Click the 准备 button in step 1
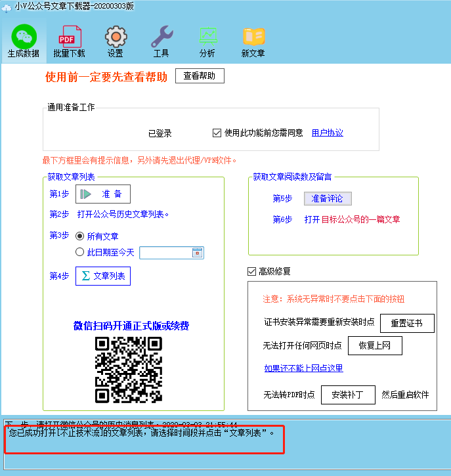451x476 pixels. pyautogui.click(x=103, y=194)
